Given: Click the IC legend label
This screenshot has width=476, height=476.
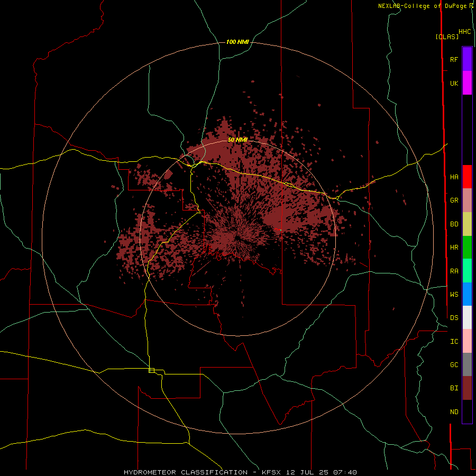Looking at the screenshot, I should [454, 342].
